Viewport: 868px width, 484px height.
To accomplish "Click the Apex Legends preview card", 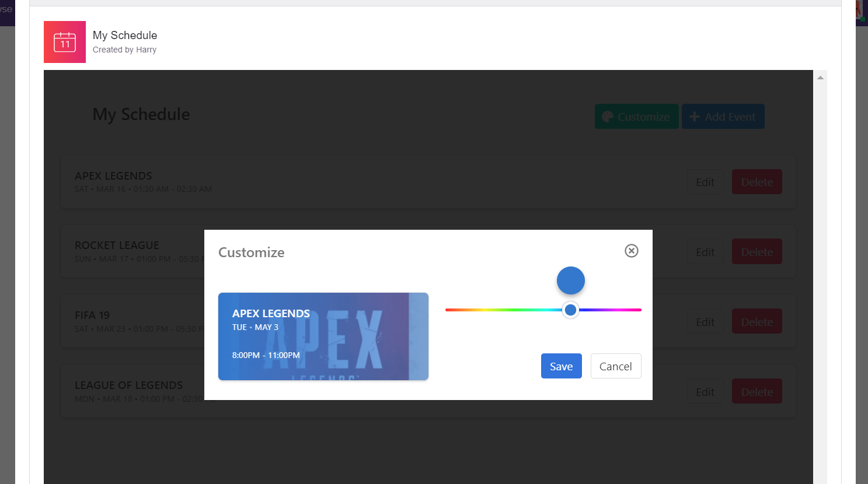I will point(323,336).
